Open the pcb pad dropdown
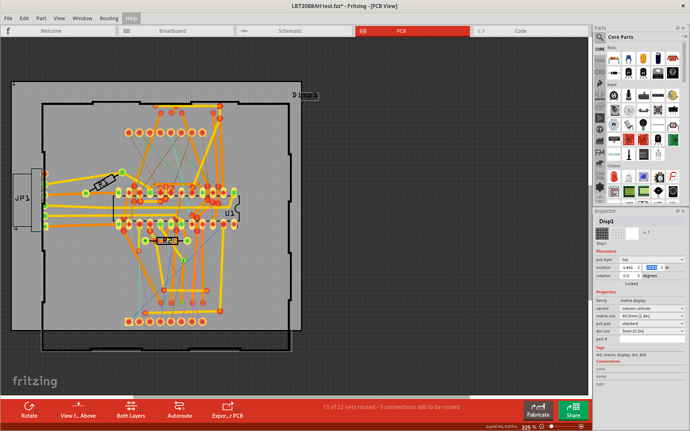 pyautogui.click(x=652, y=324)
